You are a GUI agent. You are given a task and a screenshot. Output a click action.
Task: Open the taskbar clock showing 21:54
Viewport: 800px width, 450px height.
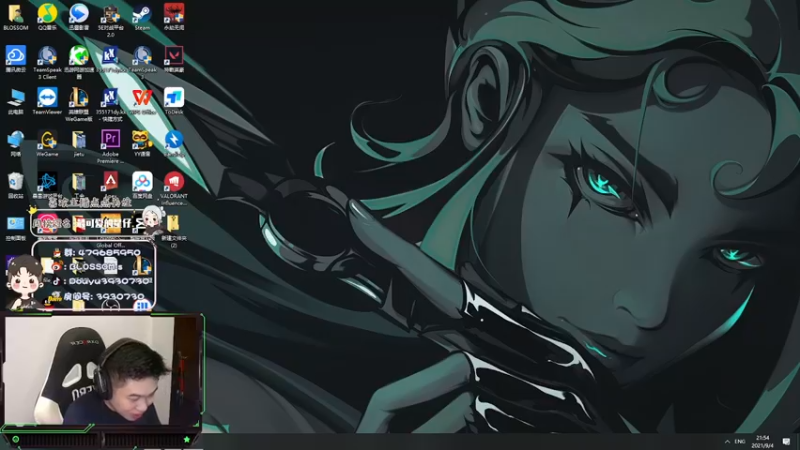pos(762,442)
